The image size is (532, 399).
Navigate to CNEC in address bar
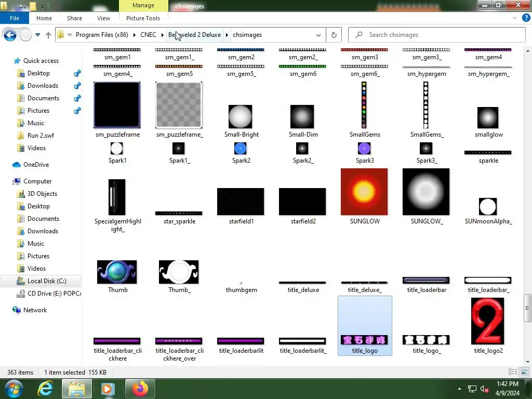(x=148, y=35)
